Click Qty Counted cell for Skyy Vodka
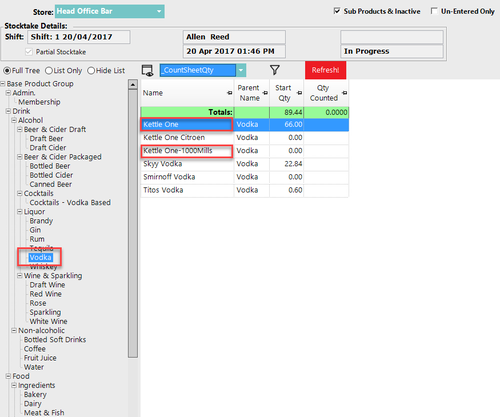 (326, 164)
